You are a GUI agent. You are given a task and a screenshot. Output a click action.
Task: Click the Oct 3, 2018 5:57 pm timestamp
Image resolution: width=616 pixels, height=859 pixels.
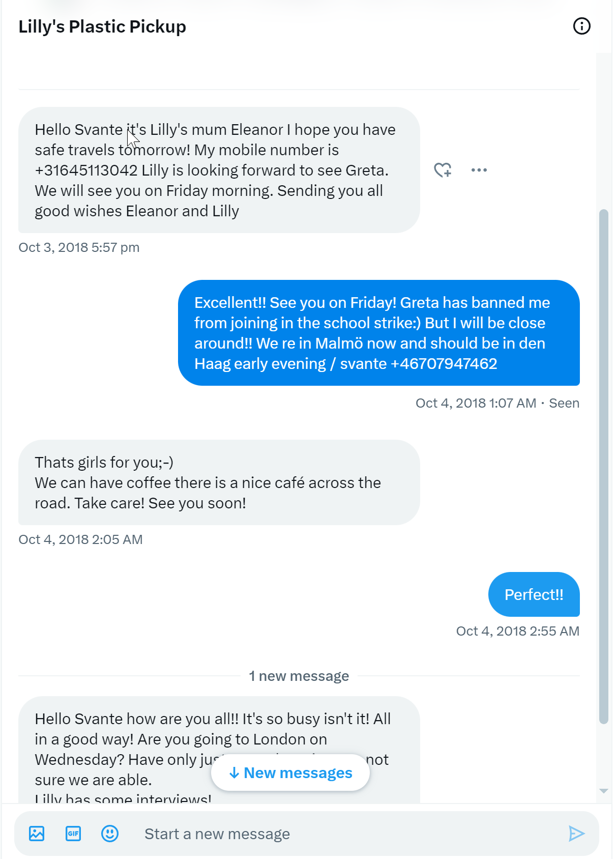click(79, 247)
